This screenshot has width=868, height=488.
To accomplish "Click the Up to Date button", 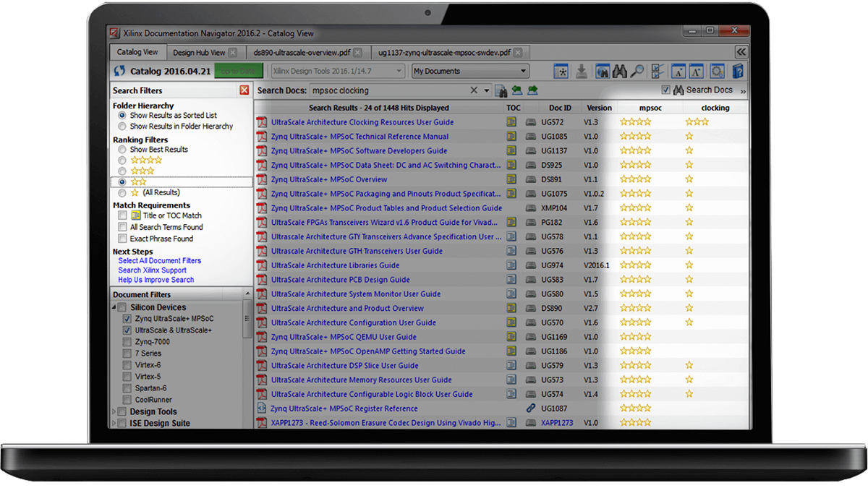I will (239, 71).
